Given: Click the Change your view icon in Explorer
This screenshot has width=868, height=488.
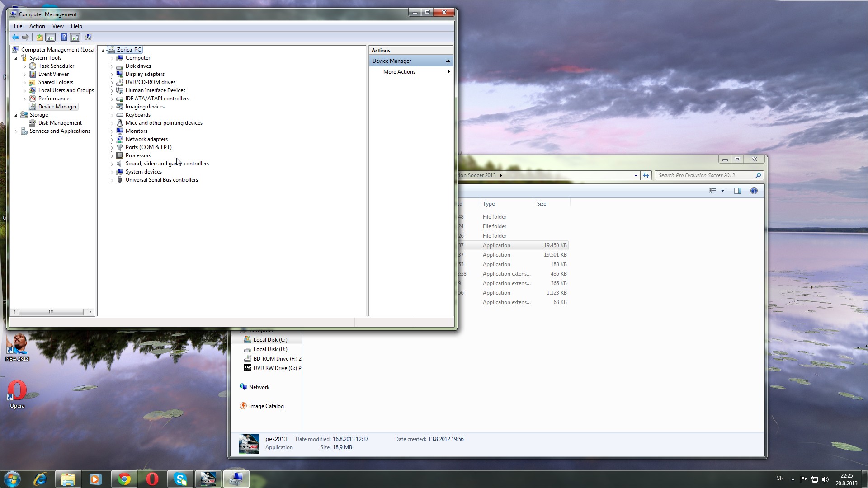Looking at the screenshot, I should point(713,191).
